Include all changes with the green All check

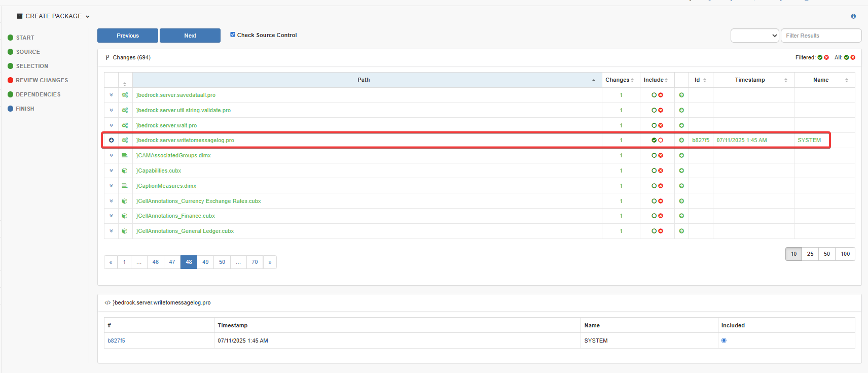tap(846, 57)
